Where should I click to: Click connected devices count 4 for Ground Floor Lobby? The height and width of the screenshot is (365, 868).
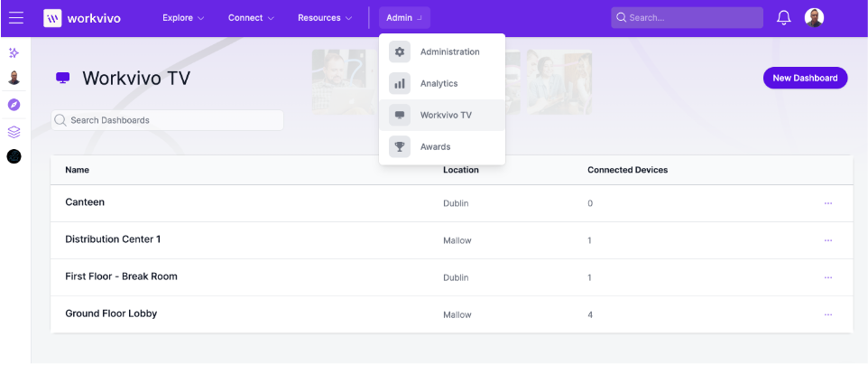pos(590,314)
